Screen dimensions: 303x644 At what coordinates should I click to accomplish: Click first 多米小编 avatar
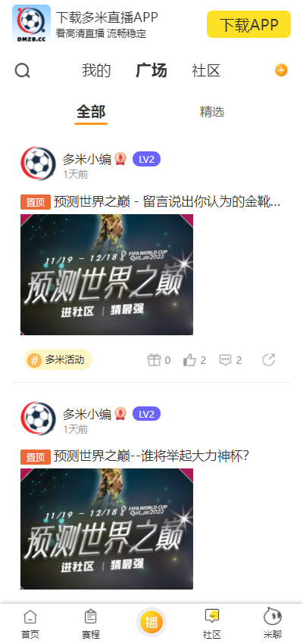38,163
